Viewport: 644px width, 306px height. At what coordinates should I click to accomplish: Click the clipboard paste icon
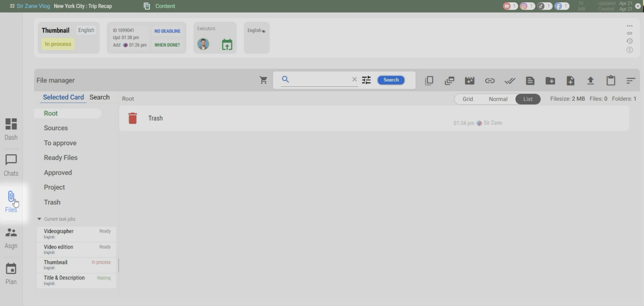(x=611, y=81)
